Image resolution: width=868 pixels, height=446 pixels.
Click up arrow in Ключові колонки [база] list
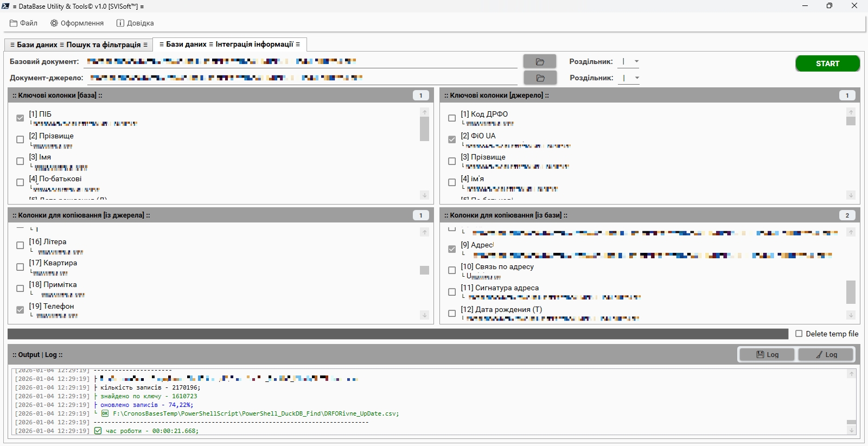(x=425, y=112)
